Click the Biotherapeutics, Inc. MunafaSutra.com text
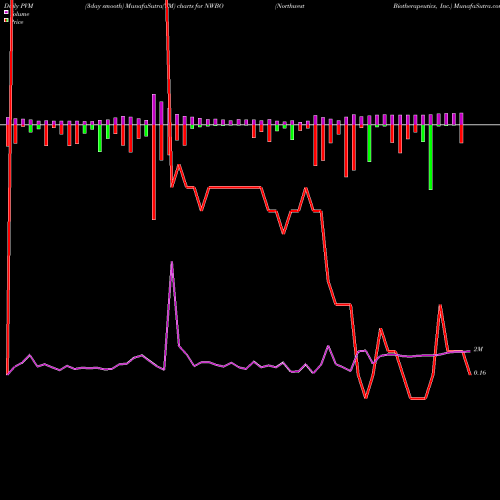 (446, 6)
